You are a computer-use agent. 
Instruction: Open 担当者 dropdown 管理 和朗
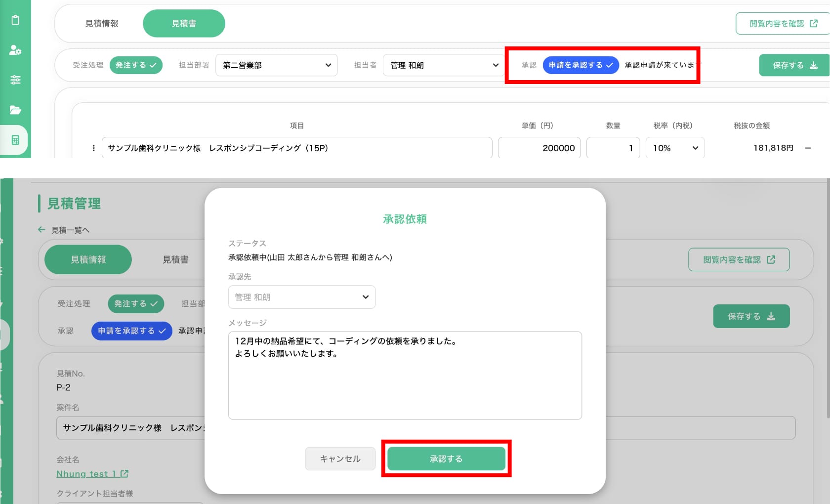coord(444,65)
